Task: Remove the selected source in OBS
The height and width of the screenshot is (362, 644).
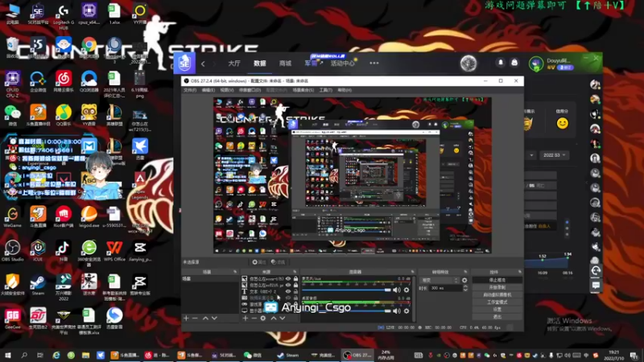Action: (x=254, y=319)
